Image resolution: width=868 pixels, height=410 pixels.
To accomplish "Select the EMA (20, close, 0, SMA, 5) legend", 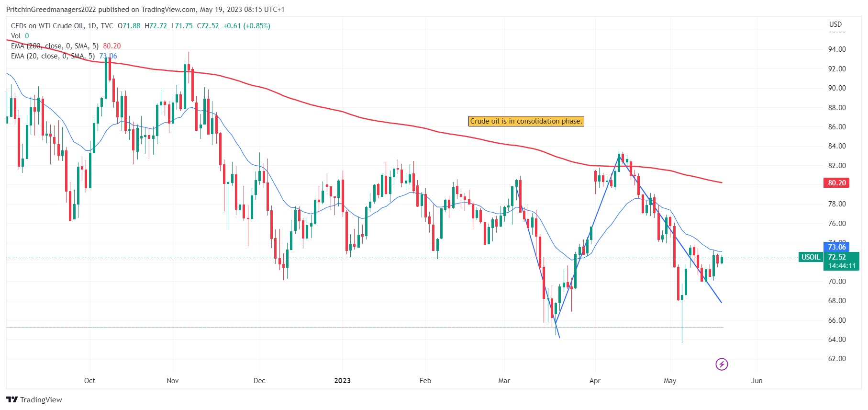I will click(x=64, y=56).
